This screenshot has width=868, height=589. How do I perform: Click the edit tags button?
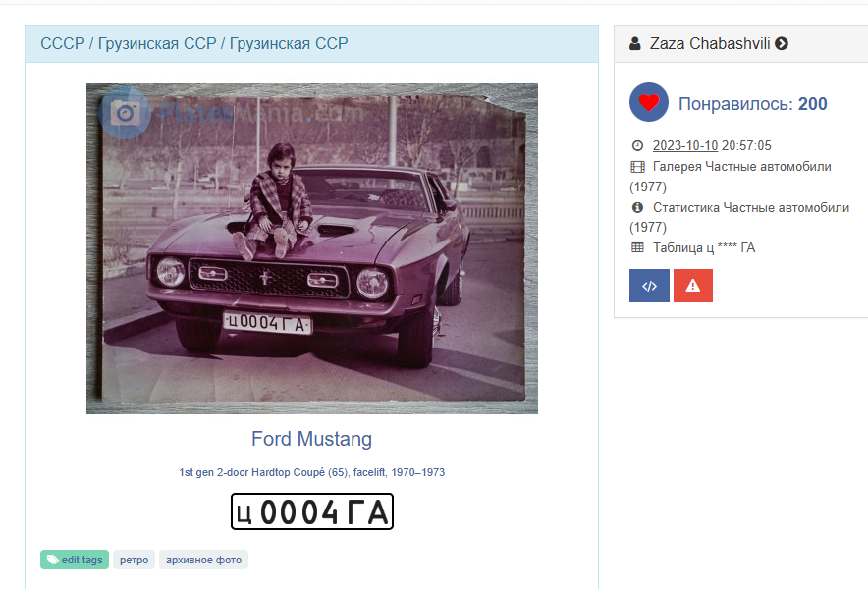click(75, 560)
